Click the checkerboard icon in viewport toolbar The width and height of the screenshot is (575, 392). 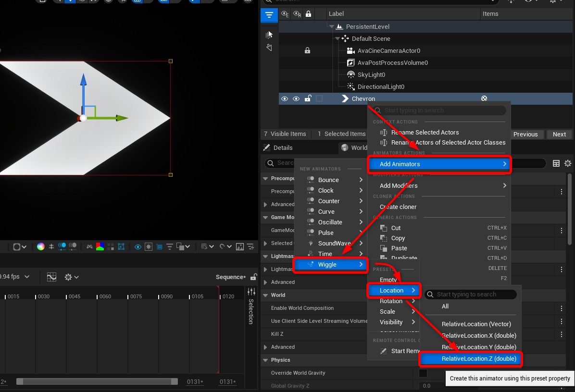[111, 246]
